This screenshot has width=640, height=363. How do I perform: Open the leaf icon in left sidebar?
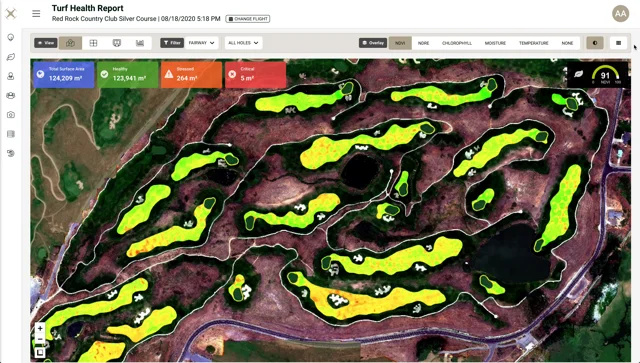tap(11, 57)
